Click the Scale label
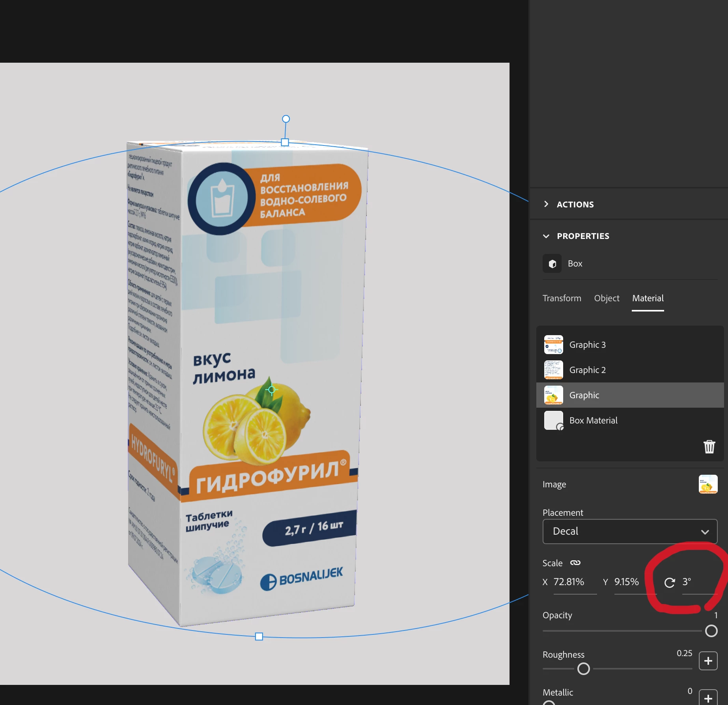The image size is (728, 705). [x=552, y=563]
